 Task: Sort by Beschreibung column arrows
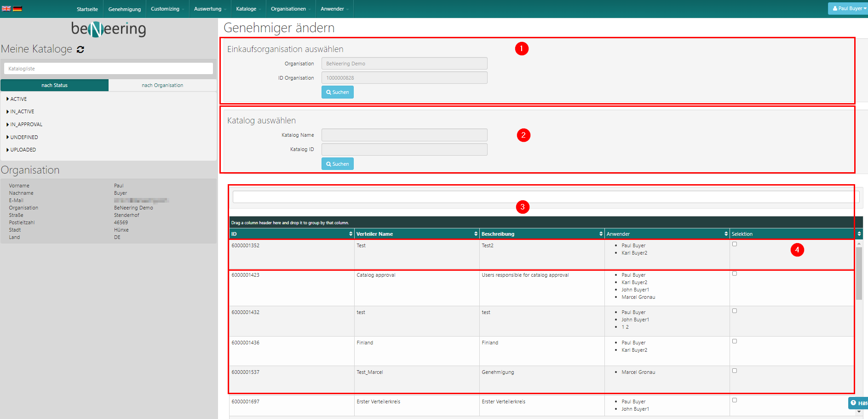[601, 234]
